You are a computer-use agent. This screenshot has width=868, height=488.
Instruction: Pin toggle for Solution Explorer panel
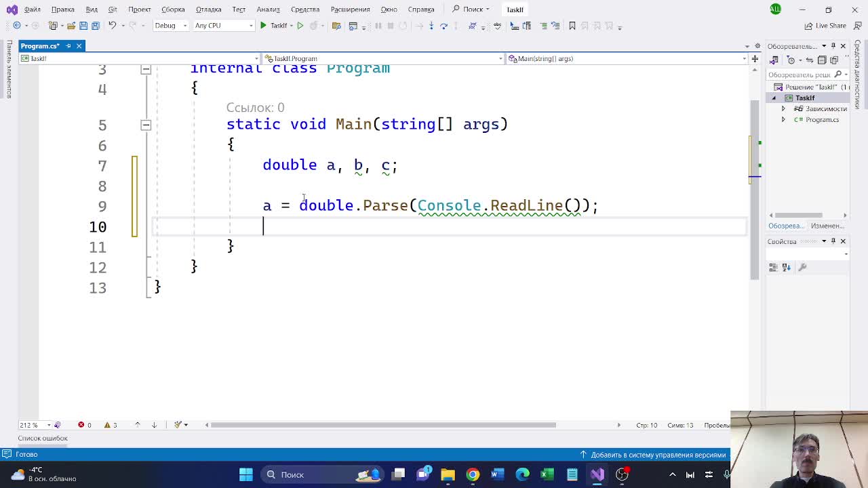click(833, 46)
